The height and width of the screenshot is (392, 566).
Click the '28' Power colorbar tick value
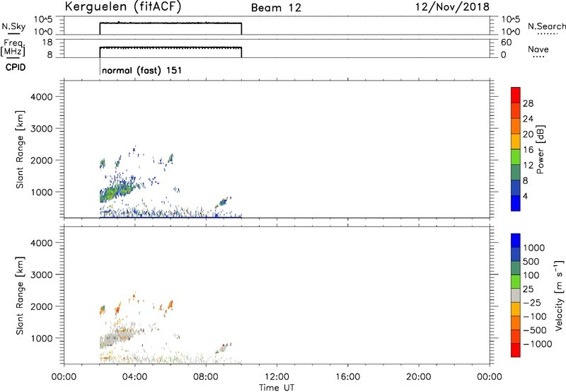[528, 103]
